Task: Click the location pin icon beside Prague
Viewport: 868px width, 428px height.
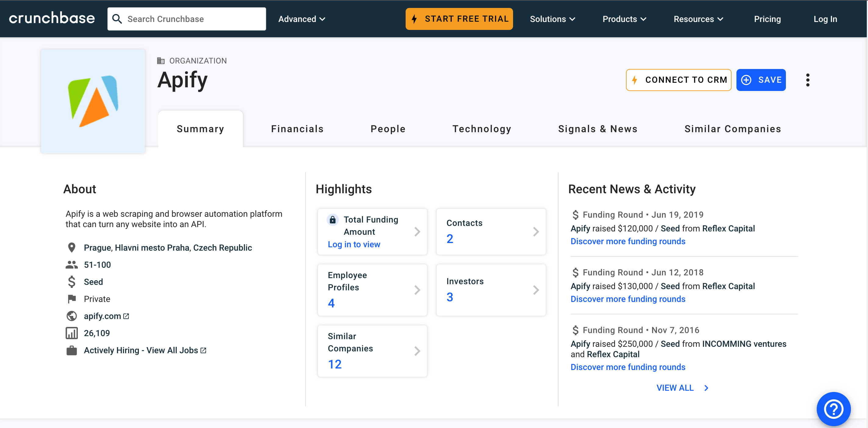Action: click(x=71, y=247)
